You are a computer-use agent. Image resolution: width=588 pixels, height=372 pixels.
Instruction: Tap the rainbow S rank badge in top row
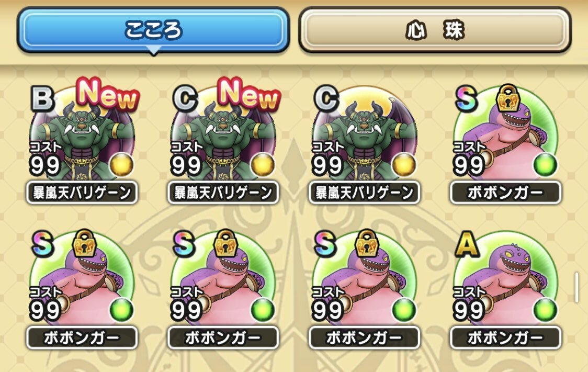coord(467,99)
